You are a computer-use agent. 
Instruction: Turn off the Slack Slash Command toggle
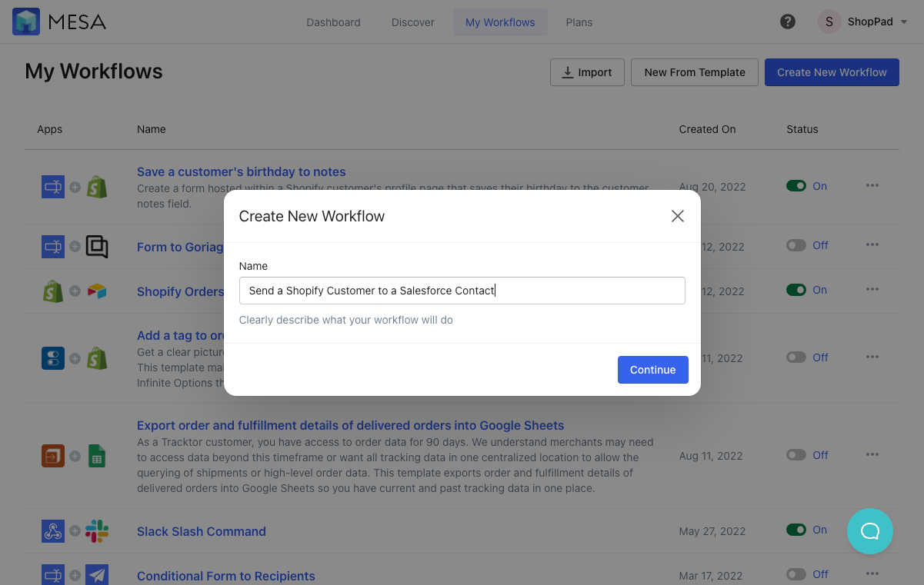[x=796, y=530]
